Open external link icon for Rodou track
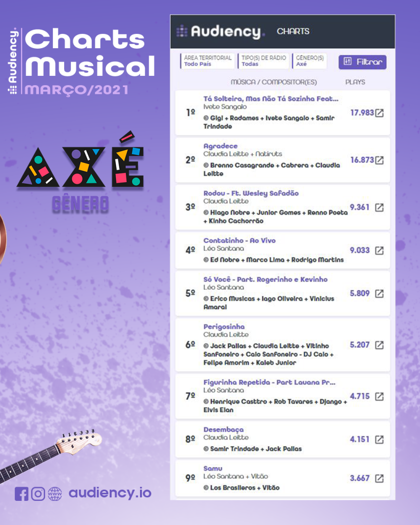Image resolution: width=420 pixels, height=525 pixels. pyautogui.click(x=379, y=207)
